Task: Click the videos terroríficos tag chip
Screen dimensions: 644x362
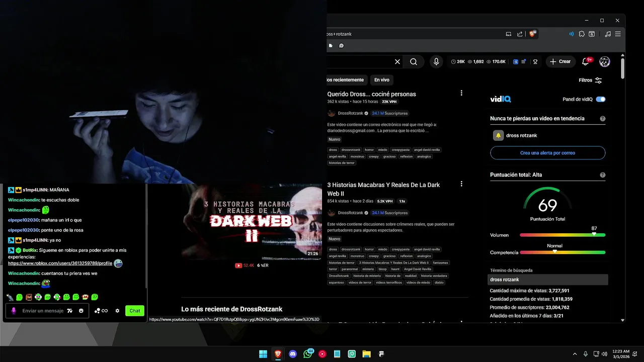Action: (x=389, y=283)
